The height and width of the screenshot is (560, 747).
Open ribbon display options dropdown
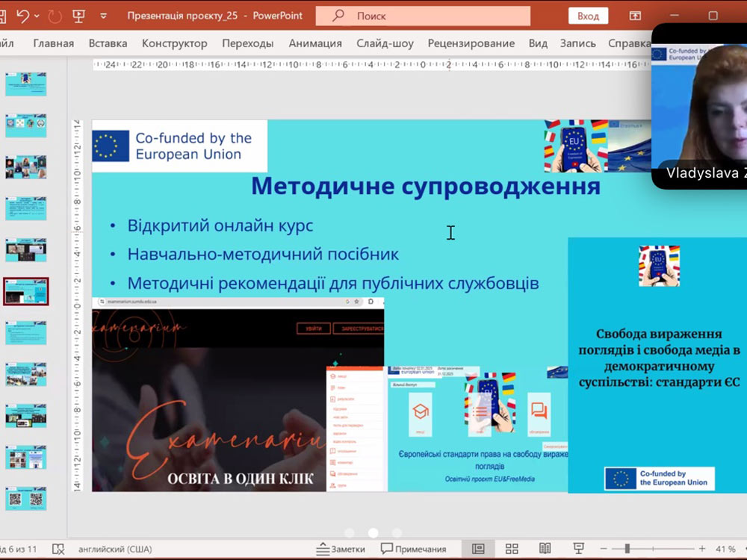636,14
